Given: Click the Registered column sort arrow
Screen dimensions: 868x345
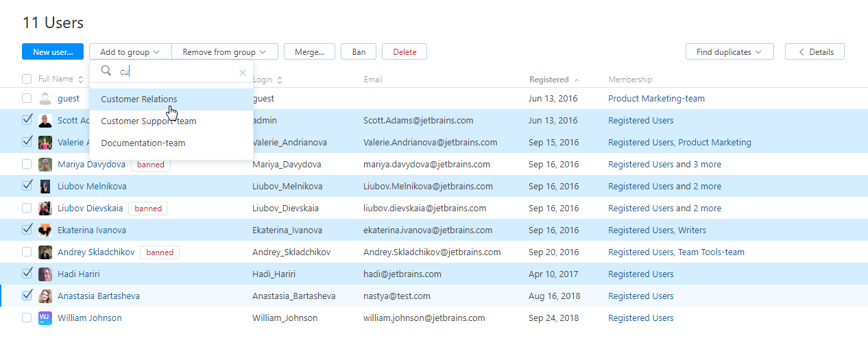Looking at the screenshot, I should tap(577, 80).
